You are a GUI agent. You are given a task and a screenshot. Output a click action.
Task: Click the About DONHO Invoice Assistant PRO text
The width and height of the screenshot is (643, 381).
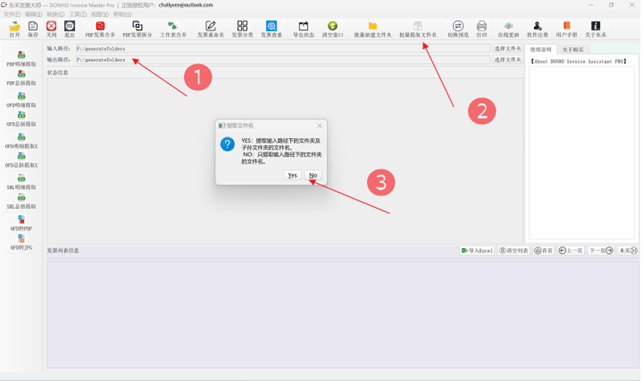click(x=579, y=61)
